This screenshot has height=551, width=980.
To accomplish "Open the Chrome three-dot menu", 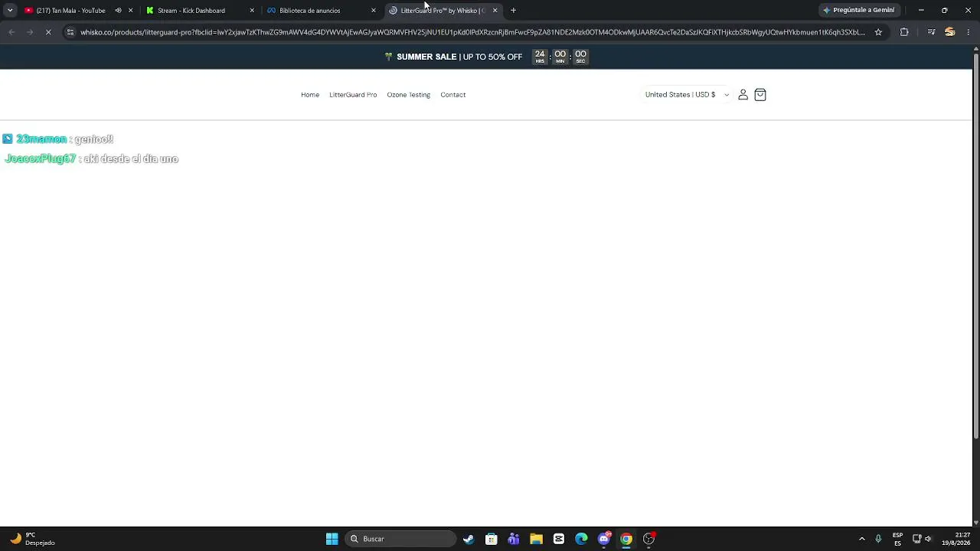I will [x=969, y=32].
